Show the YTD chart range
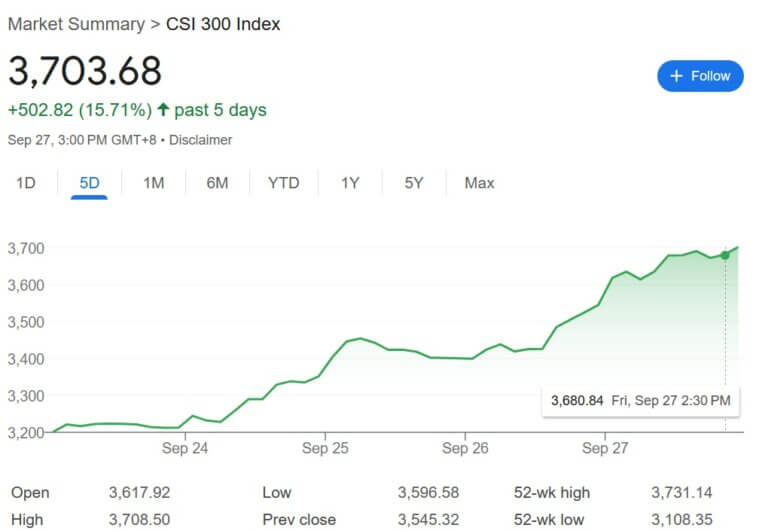Screen dimensions: 768x531 click(x=283, y=183)
